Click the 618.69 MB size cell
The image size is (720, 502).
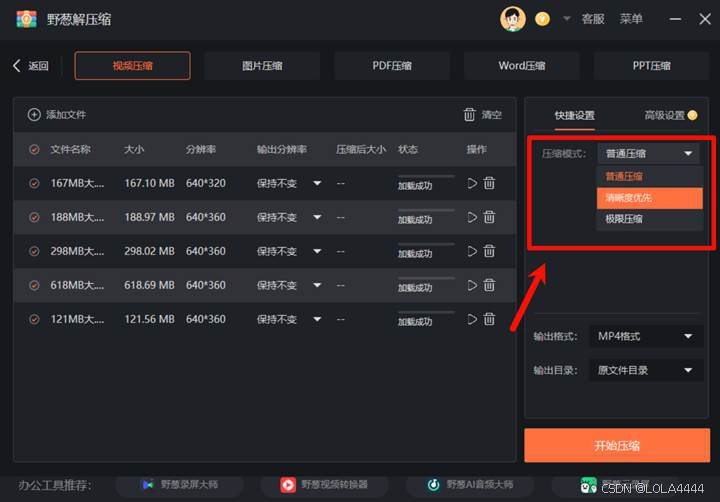149,285
